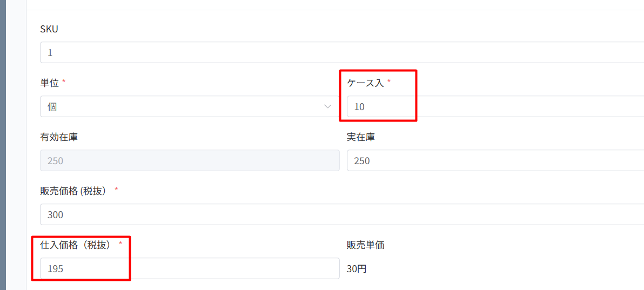Click the 販売単価 label

click(365, 245)
